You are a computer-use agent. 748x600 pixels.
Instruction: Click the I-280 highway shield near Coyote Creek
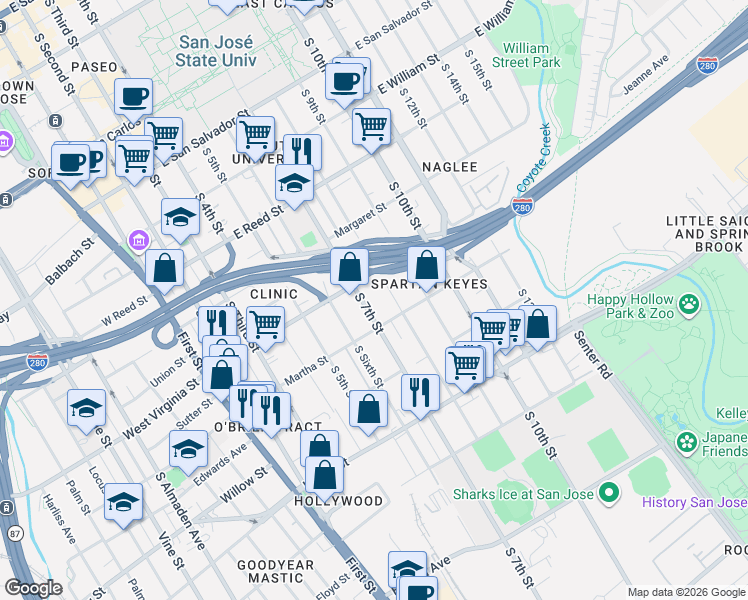[x=522, y=207]
